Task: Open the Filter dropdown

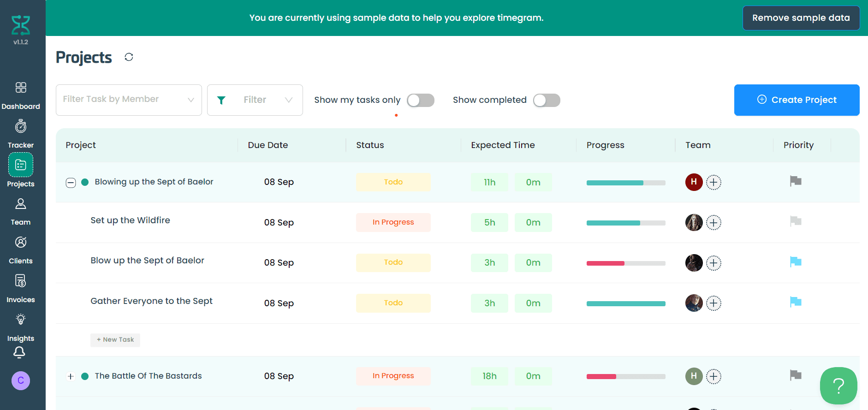Action: [x=255, y=100]
